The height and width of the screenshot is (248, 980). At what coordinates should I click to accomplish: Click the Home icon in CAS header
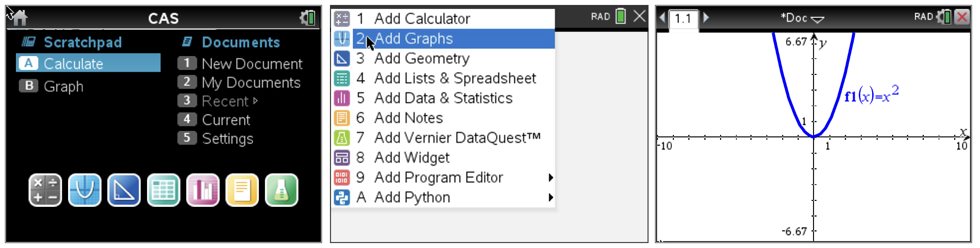point(20,18)
